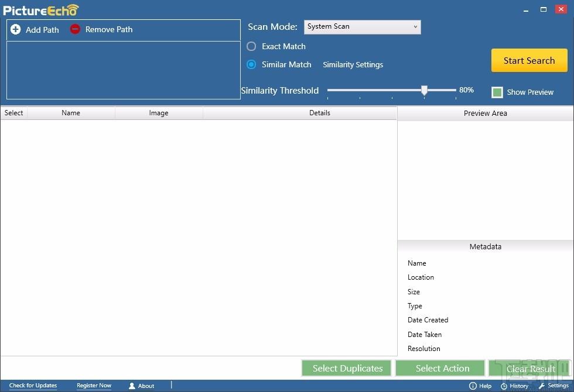Open Help via the question mark icon
The image size is (574, 392).
(x=473, y=386)
